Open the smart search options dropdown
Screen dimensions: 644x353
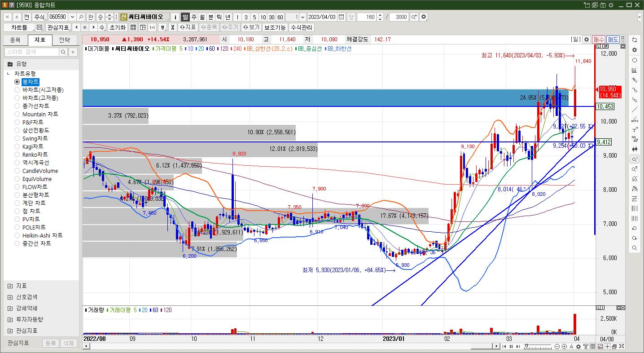pyautogui.click(x=73, y=52)
